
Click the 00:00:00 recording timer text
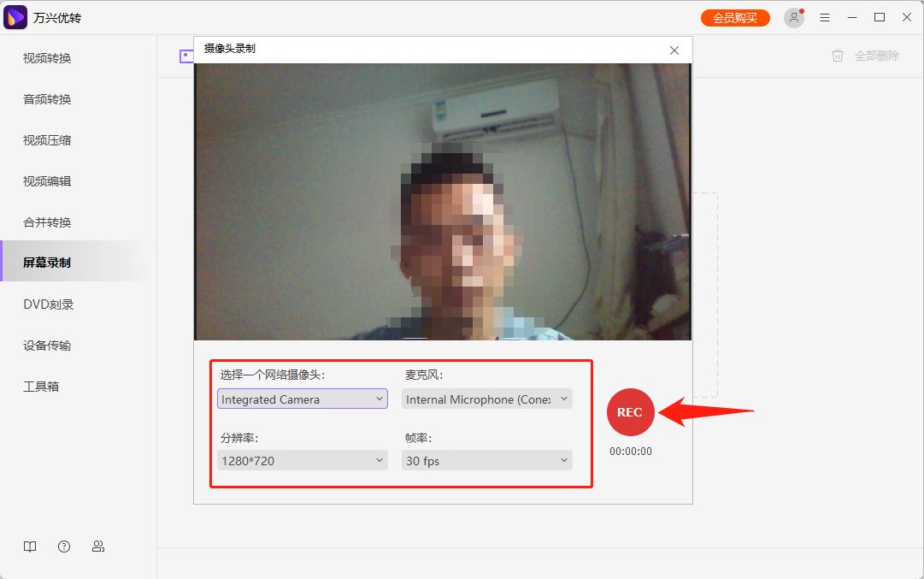pyautogui.click(x=631, y=452)
